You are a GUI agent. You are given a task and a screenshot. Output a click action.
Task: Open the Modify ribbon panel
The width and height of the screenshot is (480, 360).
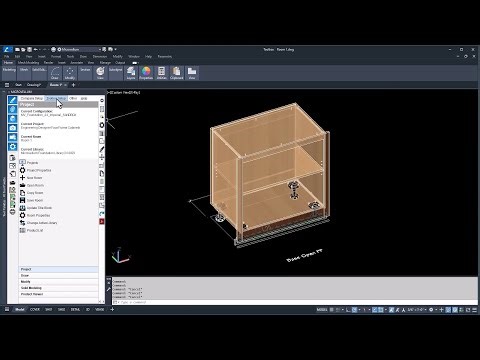[70, 73]
